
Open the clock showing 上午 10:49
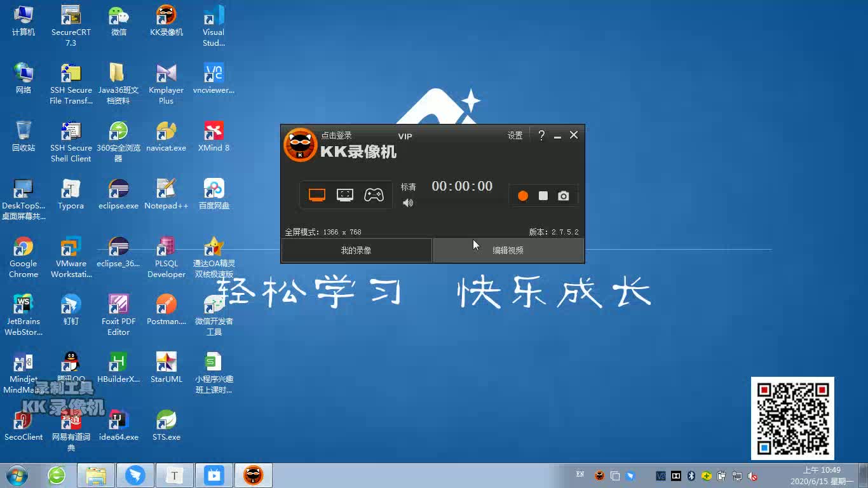click(822, 476)
